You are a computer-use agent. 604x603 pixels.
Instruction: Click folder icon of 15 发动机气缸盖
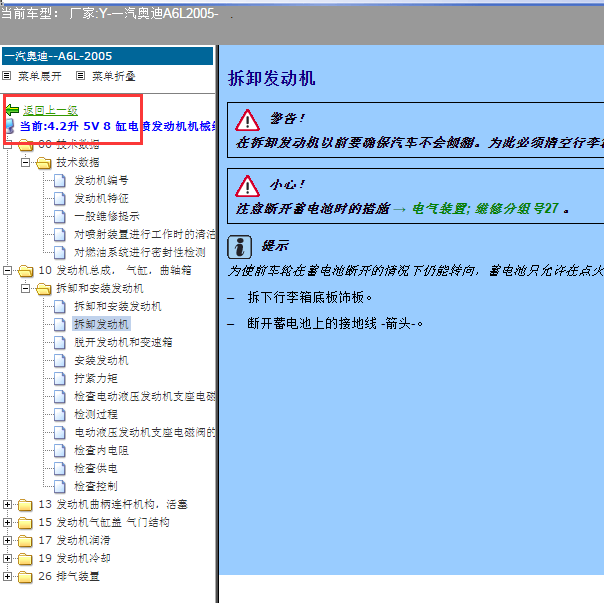pos(25,522)
